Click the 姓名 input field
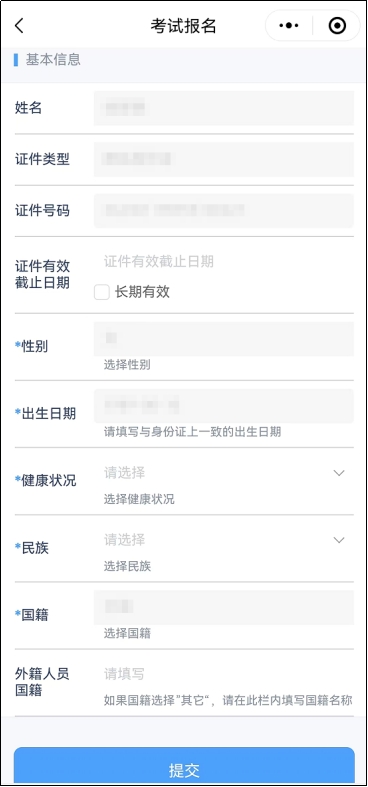 tap(224, 108)
